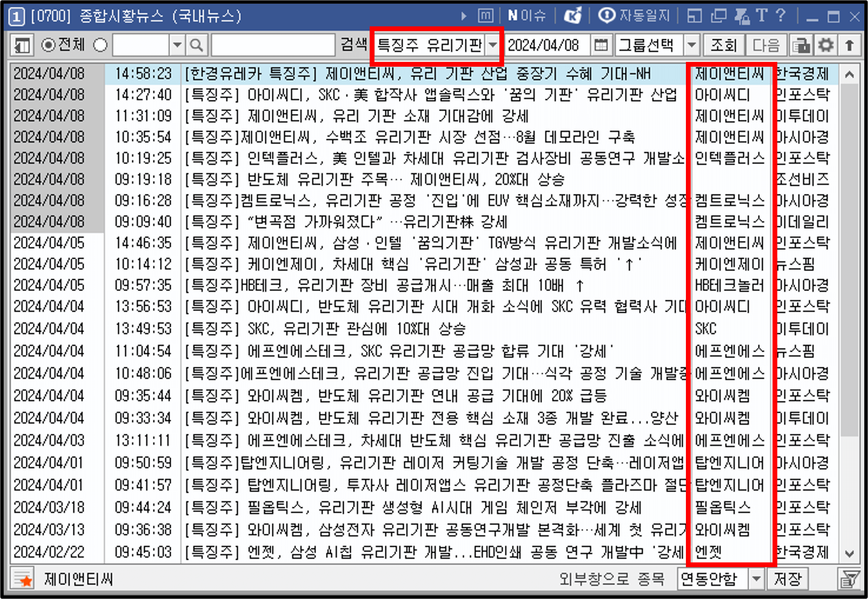The image size is (868, 599).
Task: Click the vertical scrollbar thumb
Action: pos(850,260)
